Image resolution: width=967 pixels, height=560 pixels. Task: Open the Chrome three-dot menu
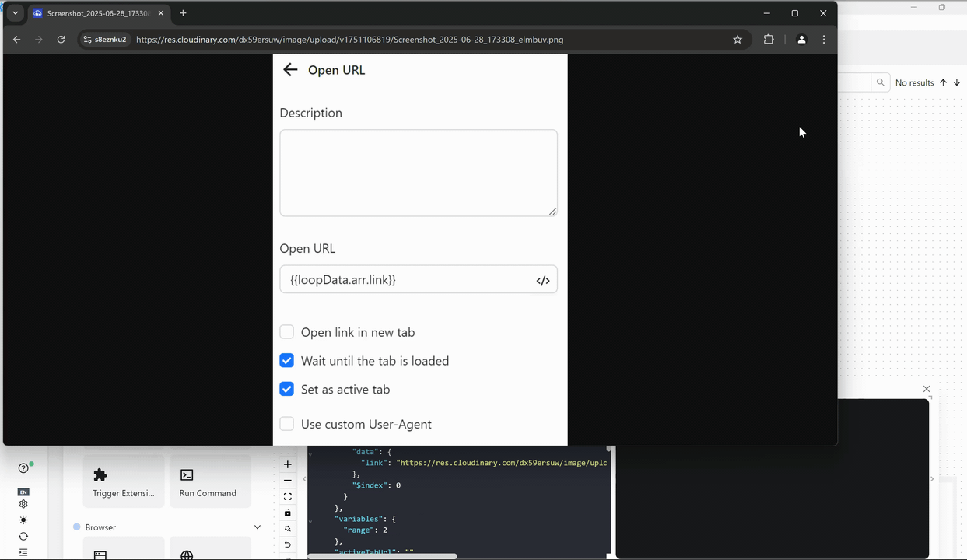tap(824, 40)
